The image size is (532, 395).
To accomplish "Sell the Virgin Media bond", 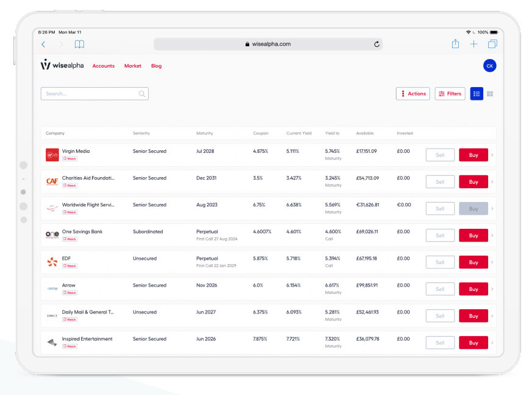I will (x=440, y=155).
